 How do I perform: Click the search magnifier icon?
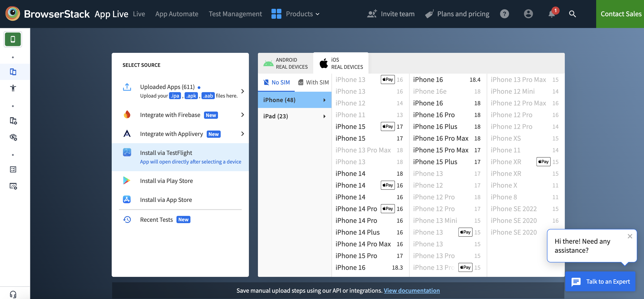click(572, 14)
